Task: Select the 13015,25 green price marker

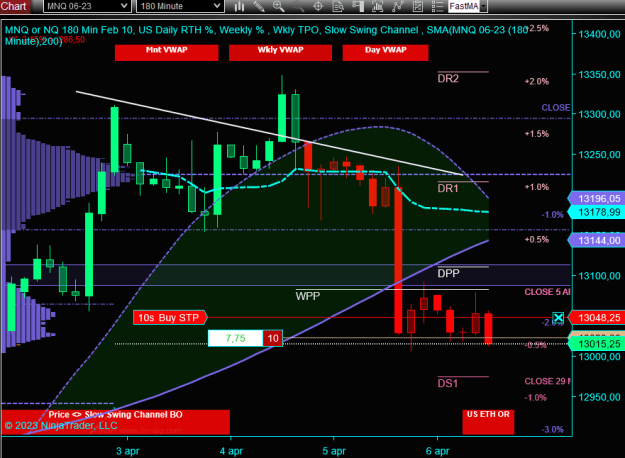Action: click(597, 344)
